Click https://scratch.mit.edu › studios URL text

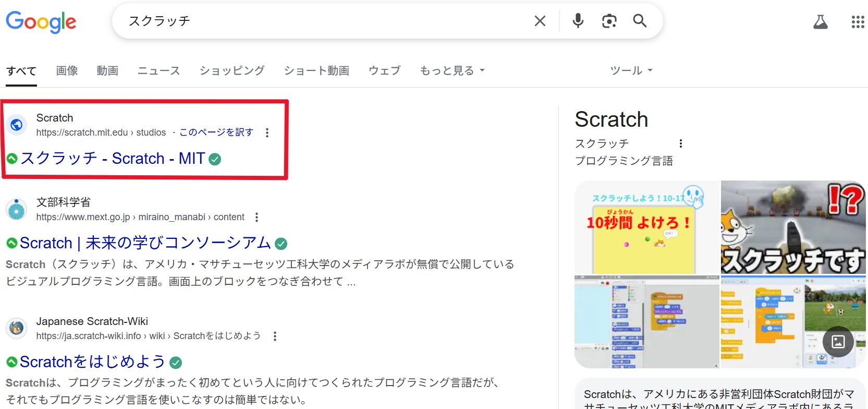(101, 133)
